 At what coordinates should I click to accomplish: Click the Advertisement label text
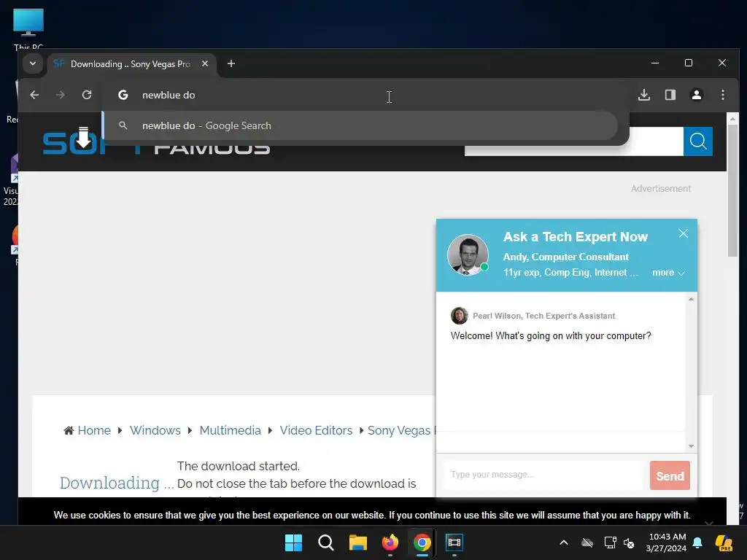(661, 189)
